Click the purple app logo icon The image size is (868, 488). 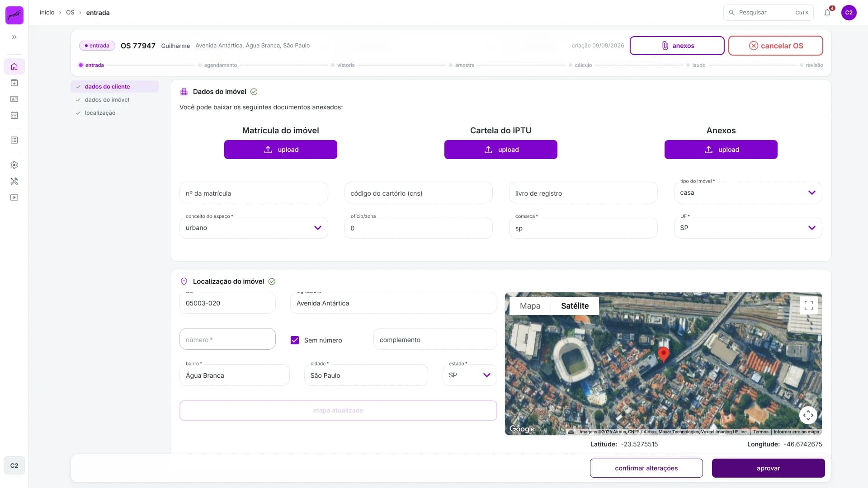(x=14, y=15)
